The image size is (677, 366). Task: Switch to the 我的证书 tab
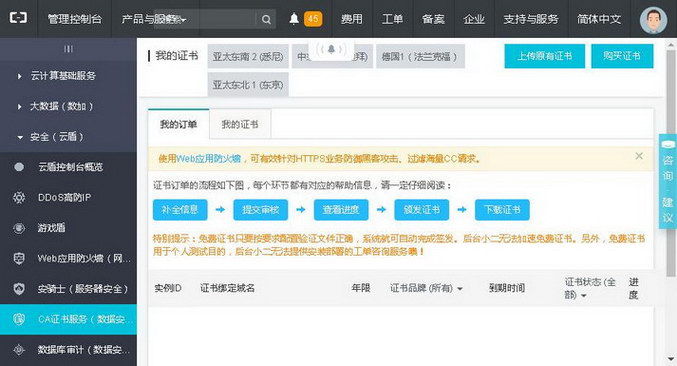click(240, 124)
